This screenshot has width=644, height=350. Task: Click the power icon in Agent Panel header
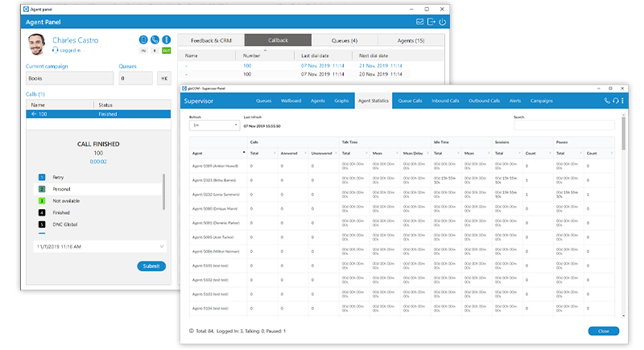tap(442, 22)
